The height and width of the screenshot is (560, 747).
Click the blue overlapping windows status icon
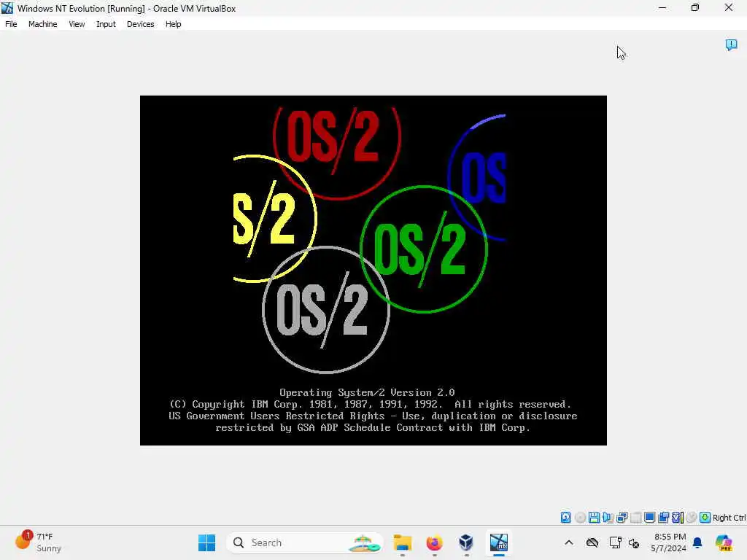(663, 518)
